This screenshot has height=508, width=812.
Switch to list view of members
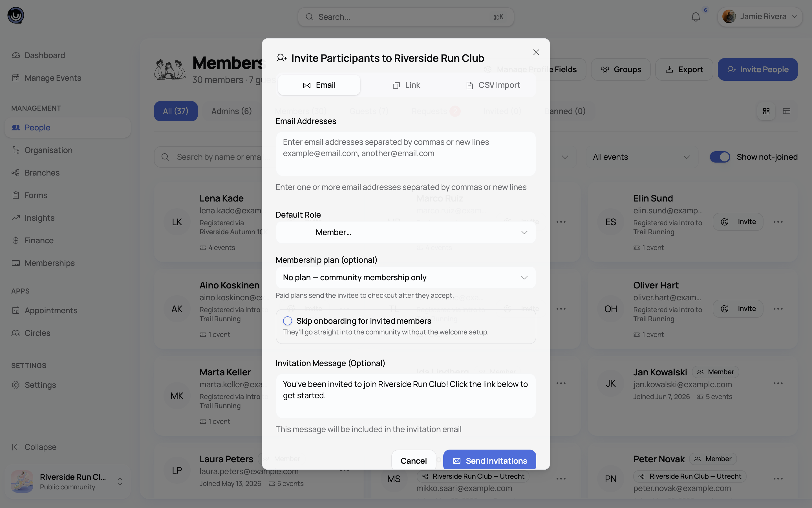787,111
